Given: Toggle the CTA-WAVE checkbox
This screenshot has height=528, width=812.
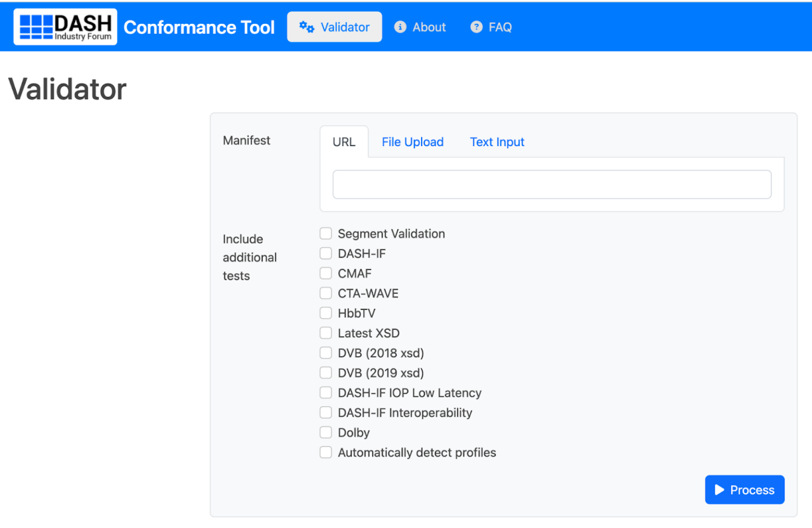Looking at the screenshot, I should (325, 293).
